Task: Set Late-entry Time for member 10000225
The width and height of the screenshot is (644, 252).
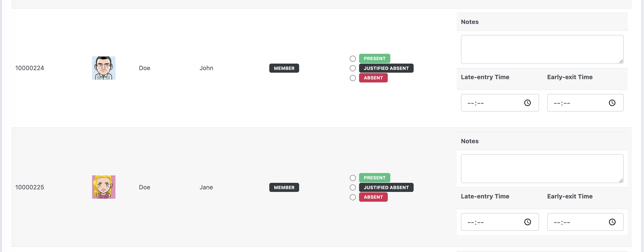Action: 500,222
